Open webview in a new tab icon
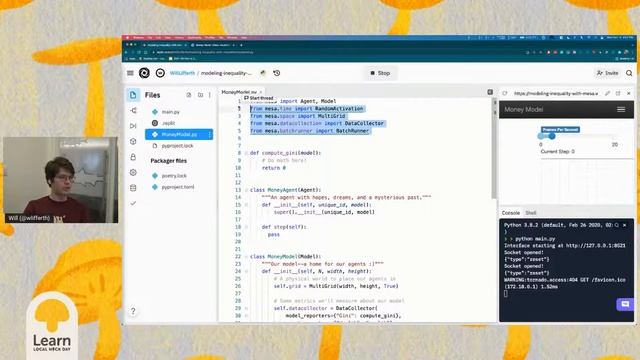This screenshot has width=640, height=360. 618,93
